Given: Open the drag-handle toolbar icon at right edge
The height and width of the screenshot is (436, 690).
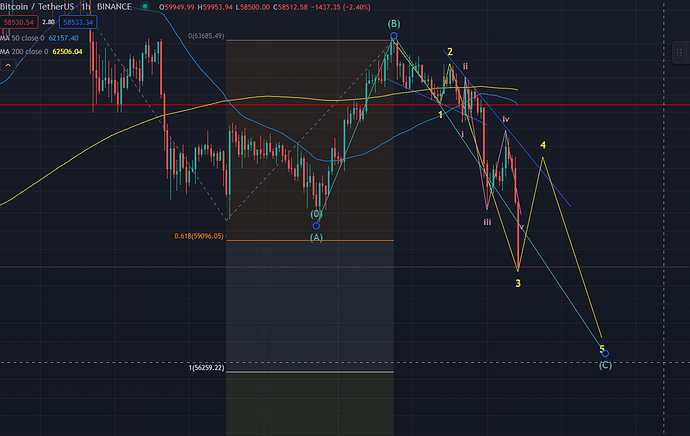Looking at the screenshot, I should point(679,52).
